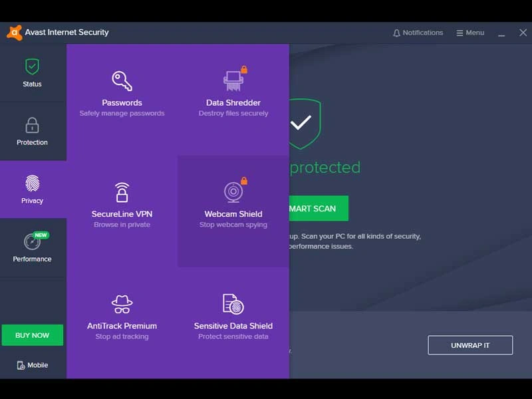Expand the hamburger Menu
Image resolution: width=532 pixels, height=399 pixels.
point(469,32)
